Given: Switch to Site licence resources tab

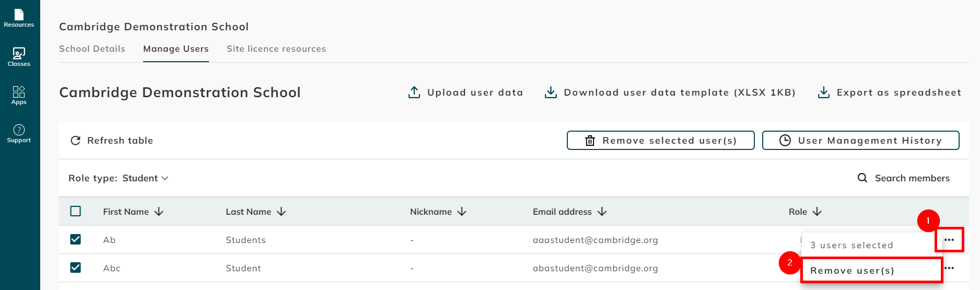Looking at the screenshot, I should coord(276,49).
